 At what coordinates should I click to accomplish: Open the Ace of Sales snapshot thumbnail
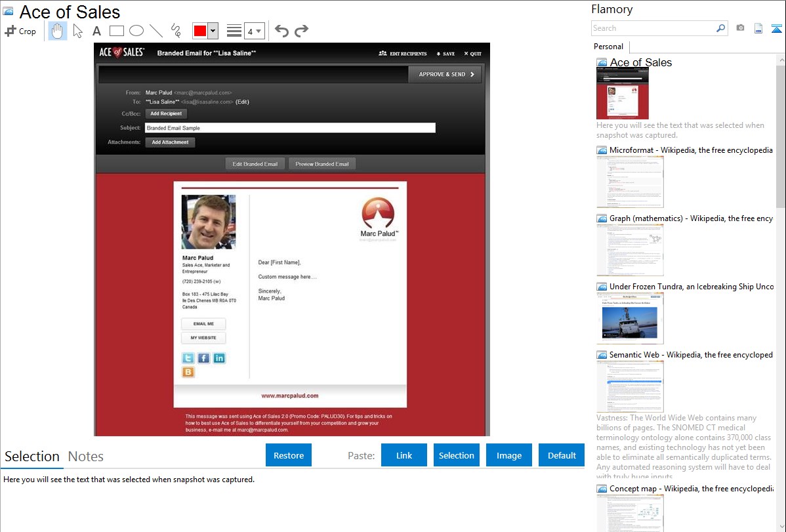pos(623,94)
